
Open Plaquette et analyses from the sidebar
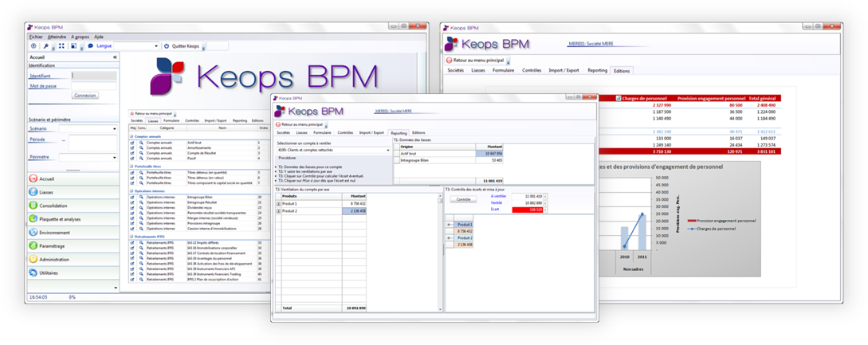click(33, 219)
